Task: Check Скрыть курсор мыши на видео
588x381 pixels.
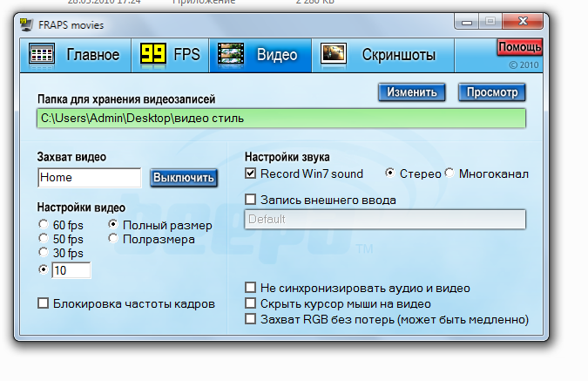Action: pos(251,303)
